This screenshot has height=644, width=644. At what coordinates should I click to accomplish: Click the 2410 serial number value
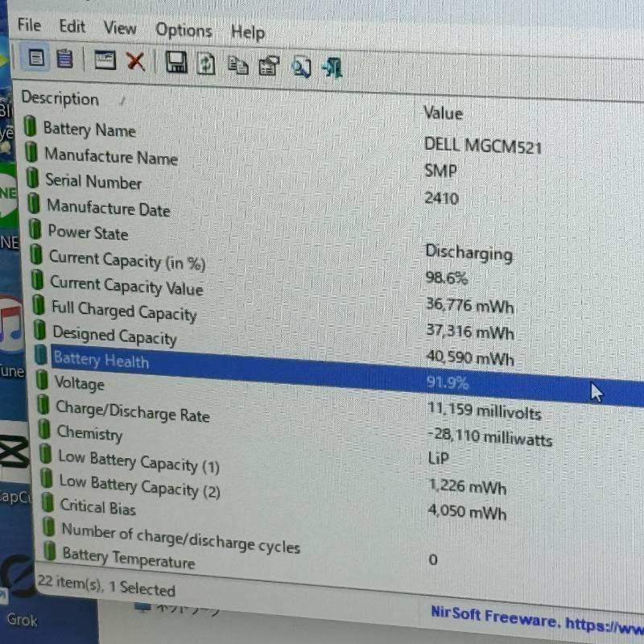pos(441,198)
